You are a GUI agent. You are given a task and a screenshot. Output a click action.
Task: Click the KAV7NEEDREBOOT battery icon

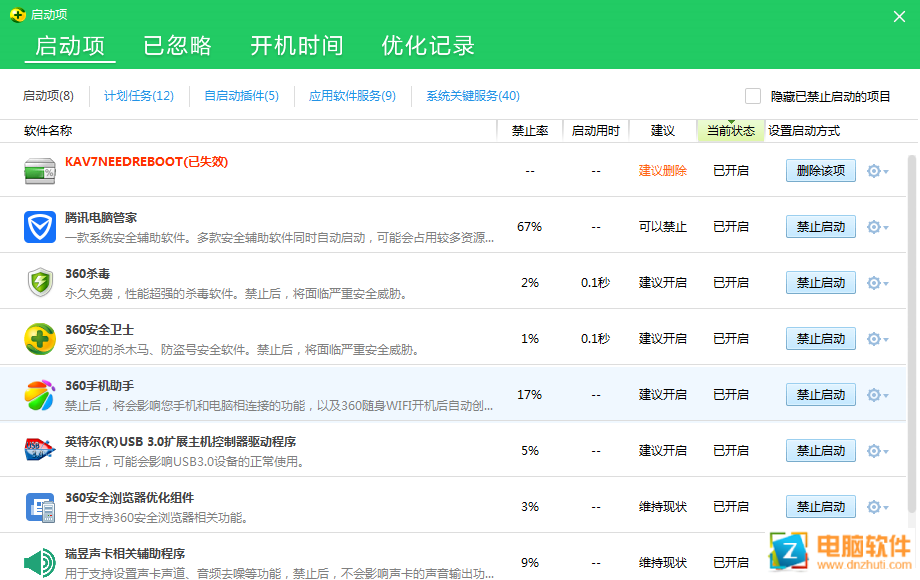click(40, 171)
